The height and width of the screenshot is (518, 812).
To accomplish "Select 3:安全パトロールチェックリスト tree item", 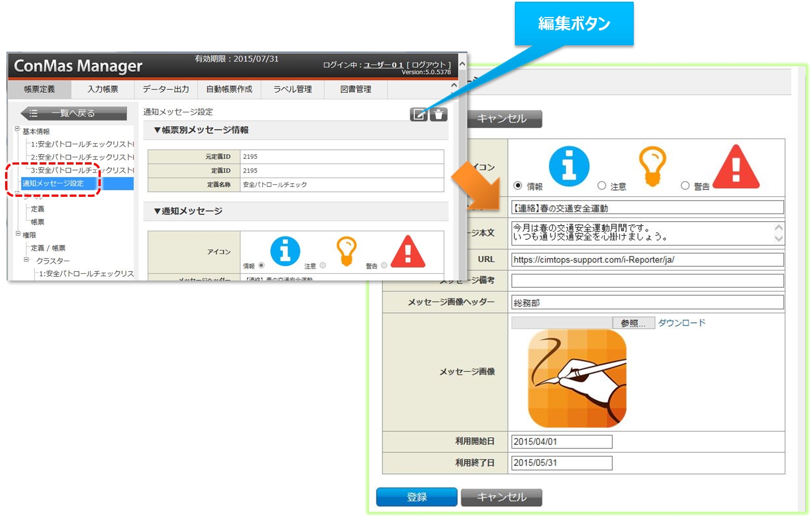I will (x=83, y=170).
